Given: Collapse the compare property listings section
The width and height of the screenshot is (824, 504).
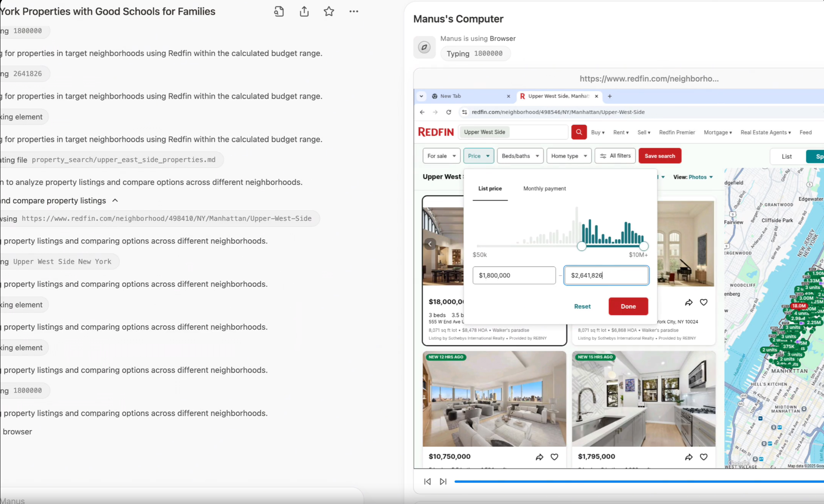Looking at the screenshot, I should point(115,200).
